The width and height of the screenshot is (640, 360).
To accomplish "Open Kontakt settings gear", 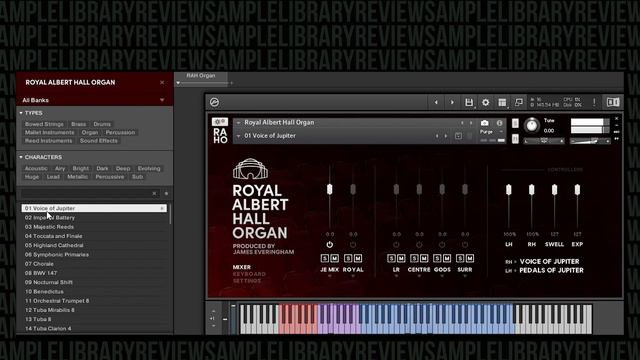I will click(x=485, y=102).
